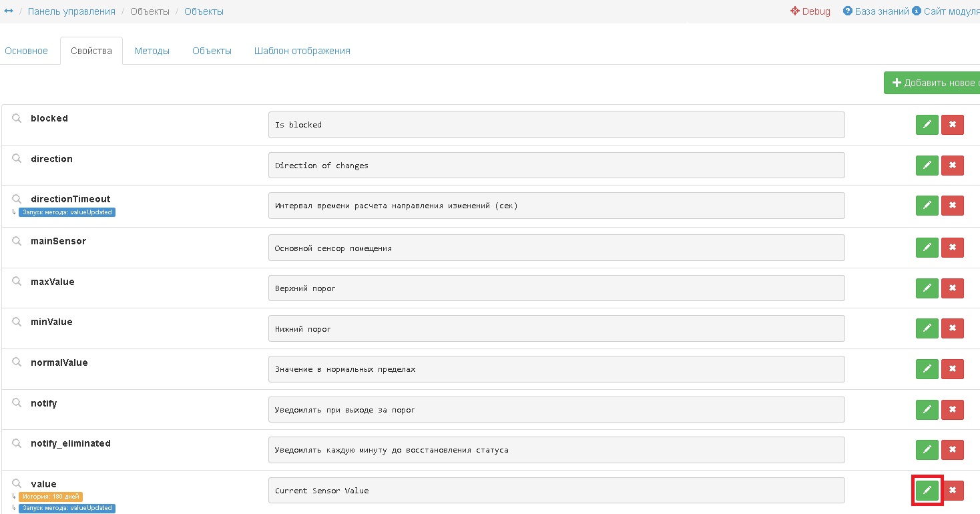
Task: Select the Основное tab
Action: pos(27,51)
